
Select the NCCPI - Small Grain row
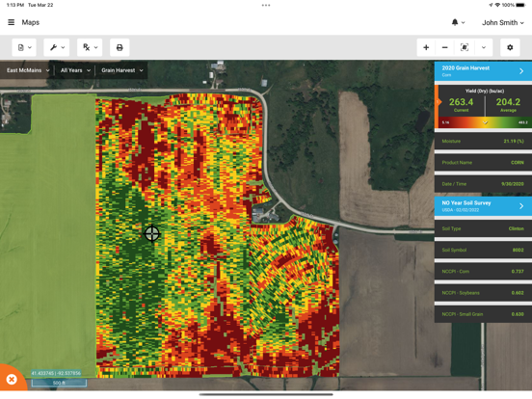coord(483,314)
